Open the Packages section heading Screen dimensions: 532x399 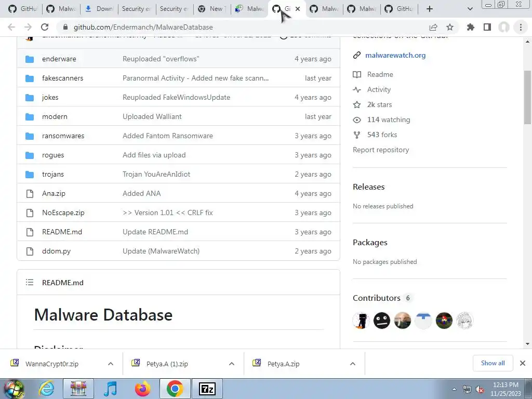[x=370, y=242]
